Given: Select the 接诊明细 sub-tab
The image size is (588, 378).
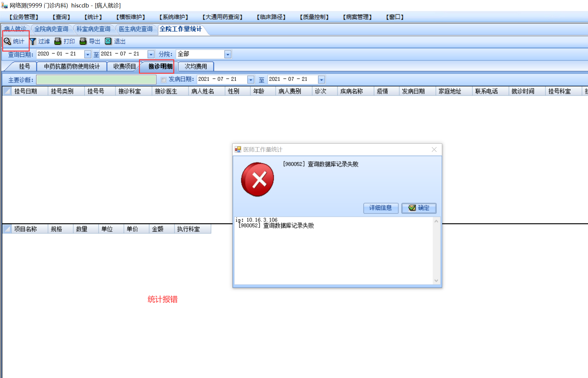Looking at the screenshot, I should pos(160,67).
